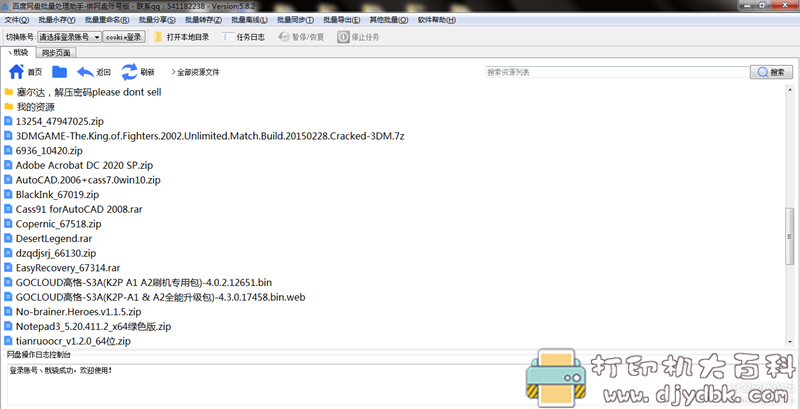Click the scrollbar up arrow of file list
800x409 pixels.
tap(791, 89)
